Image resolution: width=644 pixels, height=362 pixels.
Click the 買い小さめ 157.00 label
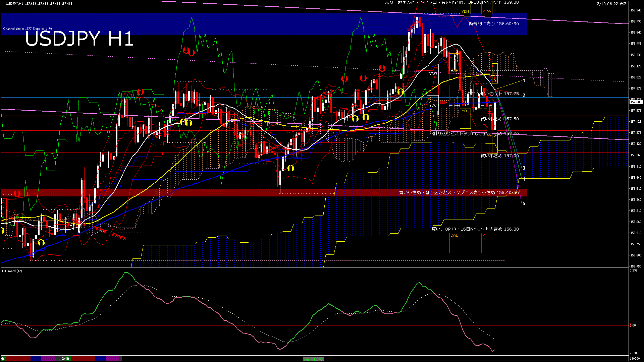pyautogui.click(x=499, y=156)
